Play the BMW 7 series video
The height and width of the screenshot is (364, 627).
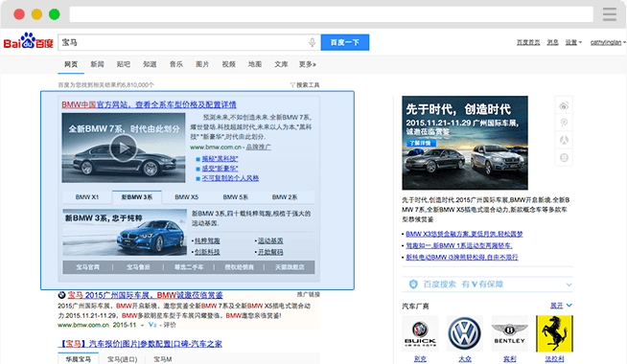click(x=123, y=148)
